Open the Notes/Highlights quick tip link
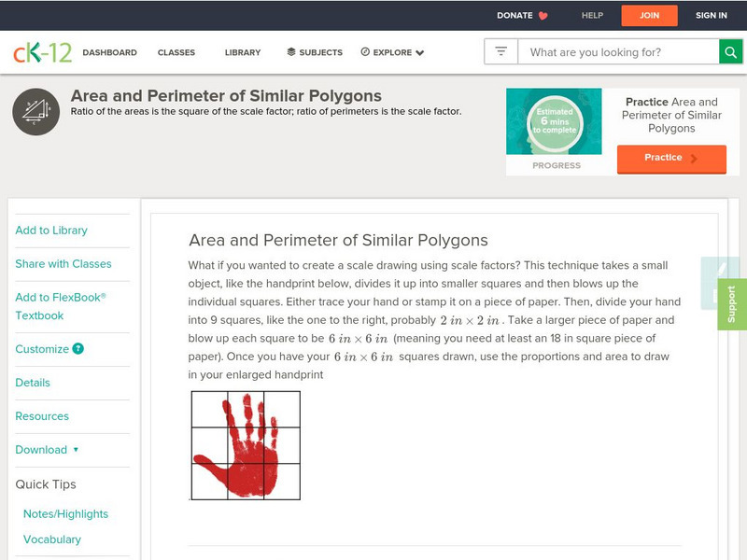Image resolution: width=747 pixels, height=560 pixels. pos(65,514)
